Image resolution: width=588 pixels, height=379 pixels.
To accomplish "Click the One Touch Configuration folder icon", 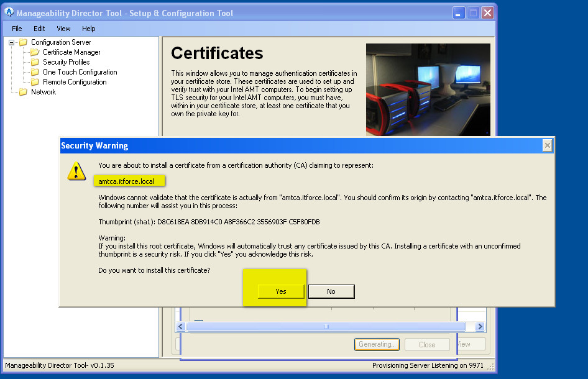I will point(35,72).
